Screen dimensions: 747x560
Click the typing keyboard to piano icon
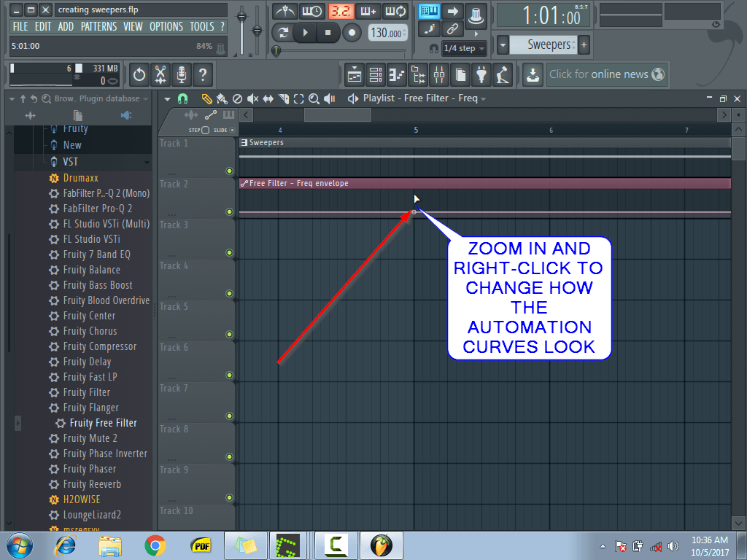point(429,12)
